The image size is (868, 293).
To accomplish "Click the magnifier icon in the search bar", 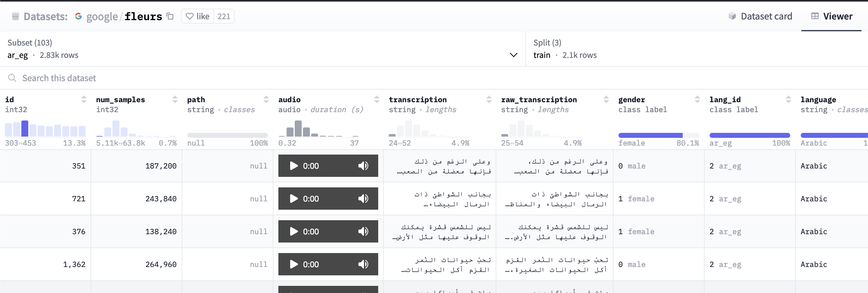I will (x=12, y=78).
